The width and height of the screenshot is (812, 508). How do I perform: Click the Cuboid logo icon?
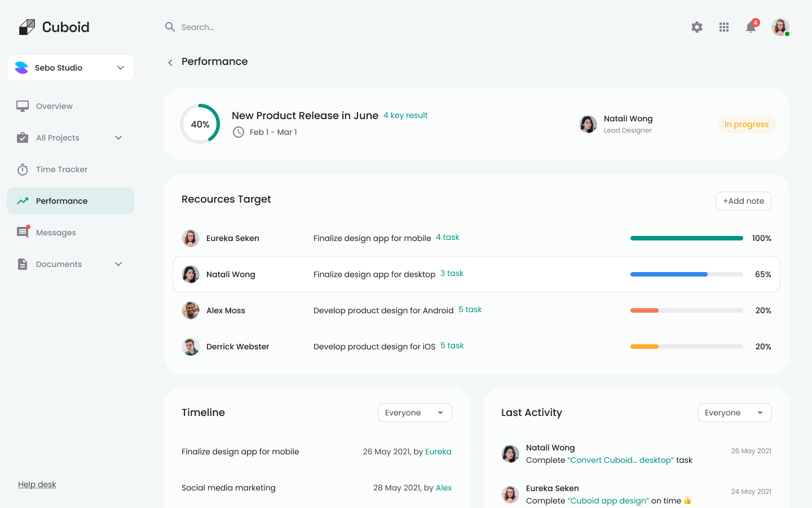click(x=27, y=27)
